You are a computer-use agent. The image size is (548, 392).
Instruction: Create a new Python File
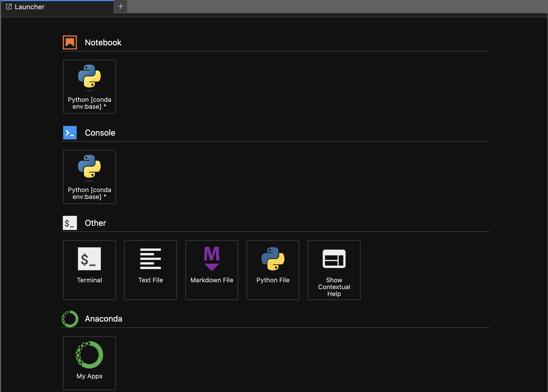273,270
